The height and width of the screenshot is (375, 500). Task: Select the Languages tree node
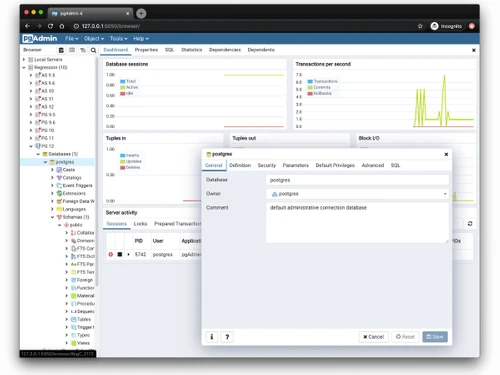tap(74, 209)
